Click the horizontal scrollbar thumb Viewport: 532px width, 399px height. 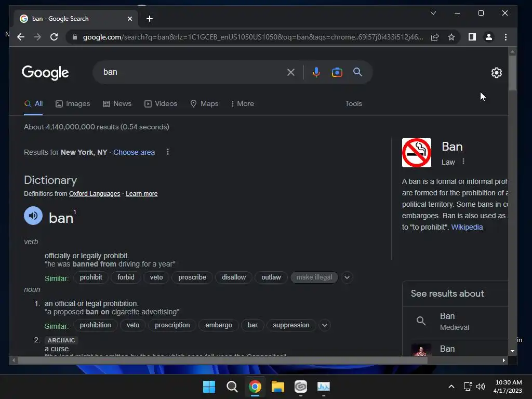[222, 361]
